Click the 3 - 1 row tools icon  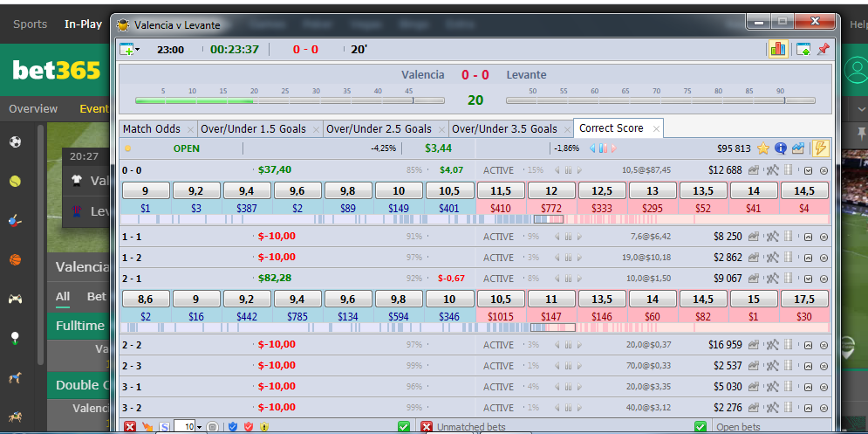point(772,387)
